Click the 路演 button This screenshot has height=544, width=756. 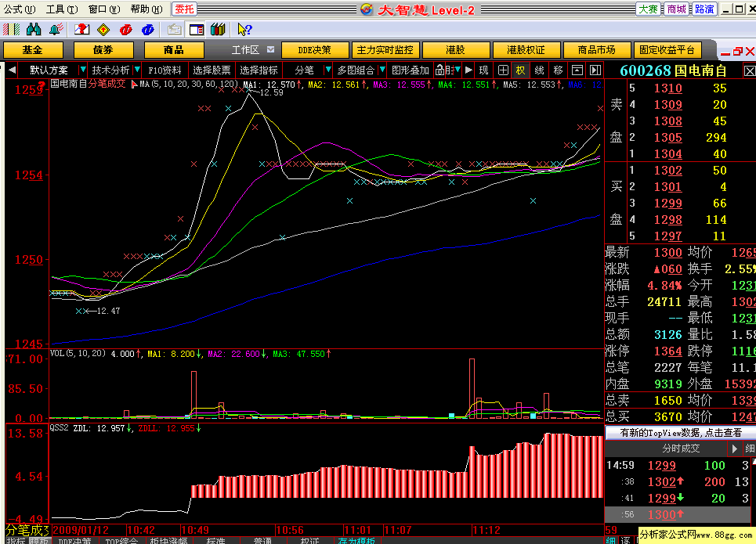coord(704,9)
